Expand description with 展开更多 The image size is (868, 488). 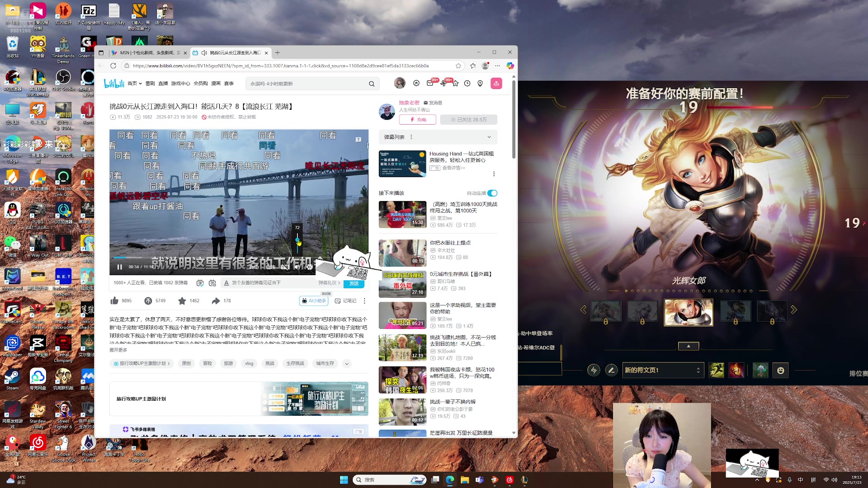(x=118, y=350)
